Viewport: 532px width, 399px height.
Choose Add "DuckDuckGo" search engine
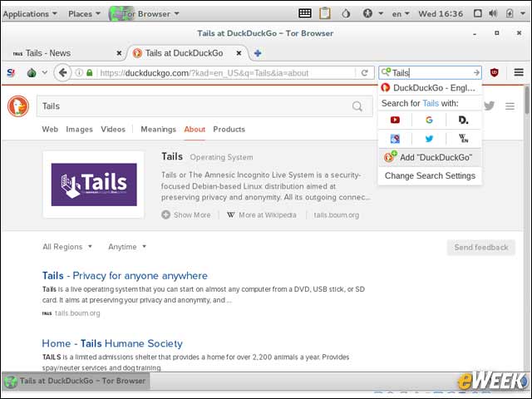click(430, 157)
